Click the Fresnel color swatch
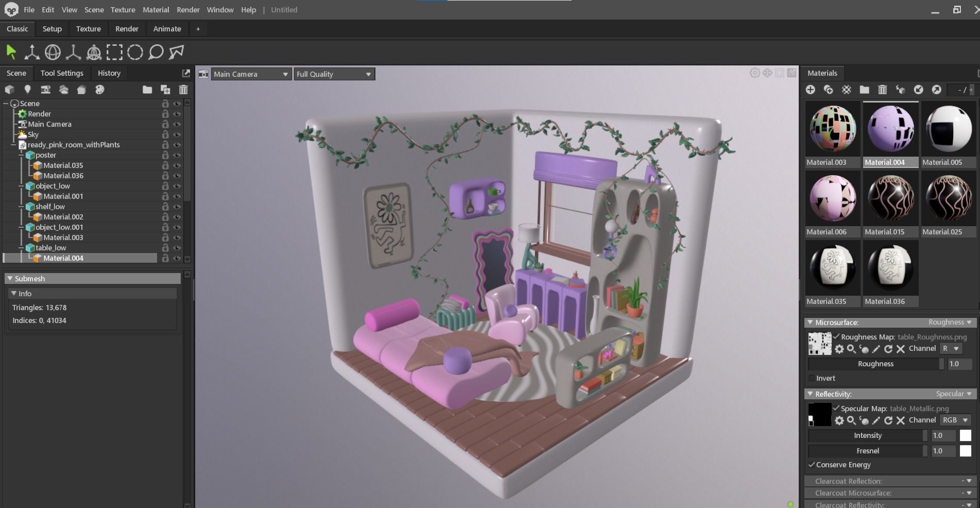This screenshot has height=508, width=980. coord(965,451)
